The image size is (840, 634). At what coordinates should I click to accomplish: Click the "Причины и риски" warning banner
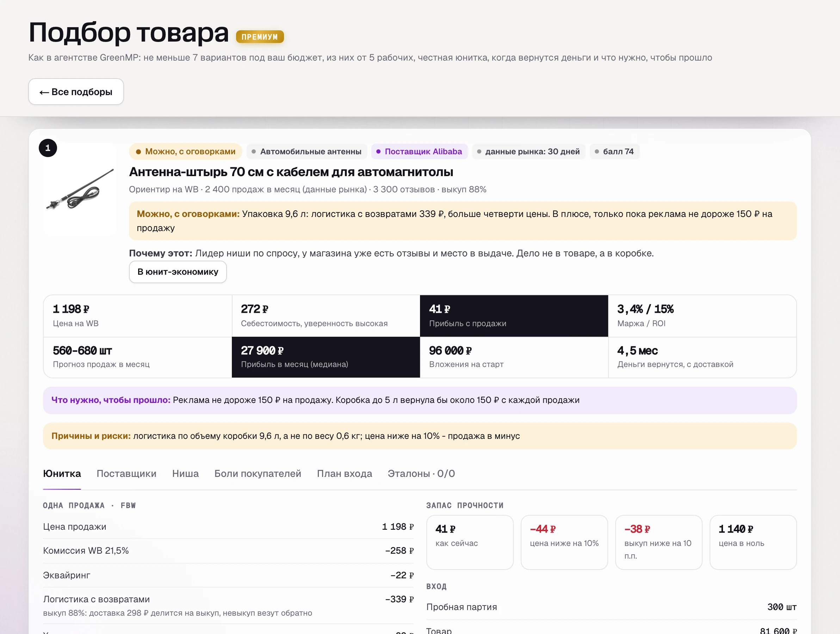pos(420,436)
